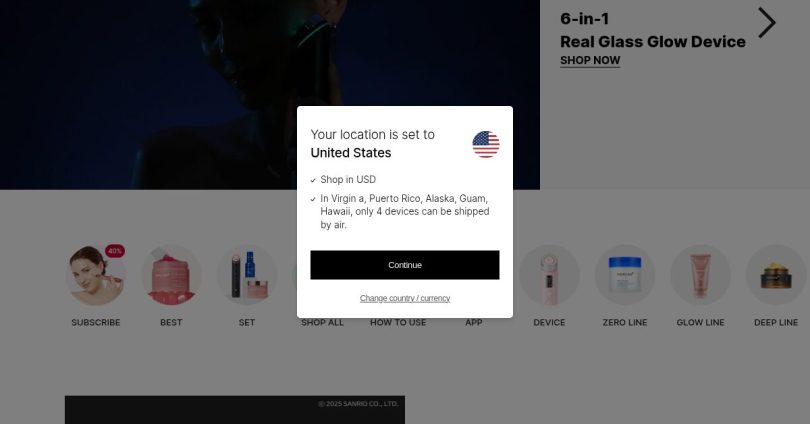Click the black Sanrio banner at bottom
The height and width of the screenshot is (424, 810).
tap(235, 410)
